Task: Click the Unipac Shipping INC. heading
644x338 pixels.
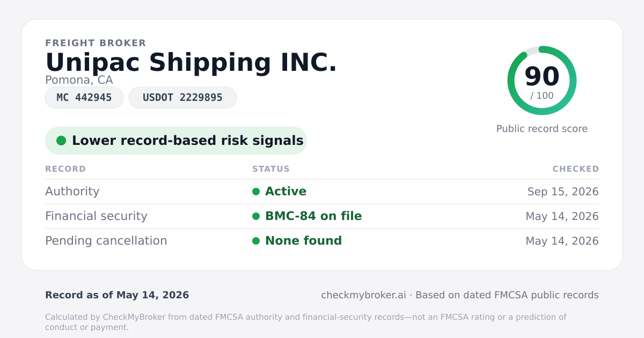Action: pyautogui.click(x=191, y=62)
